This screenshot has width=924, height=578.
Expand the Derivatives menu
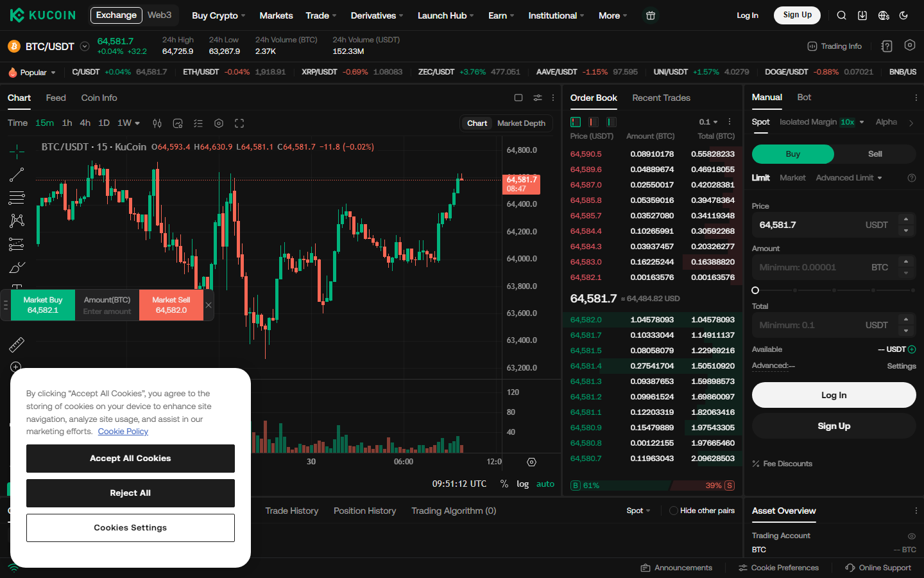point(377,15)
